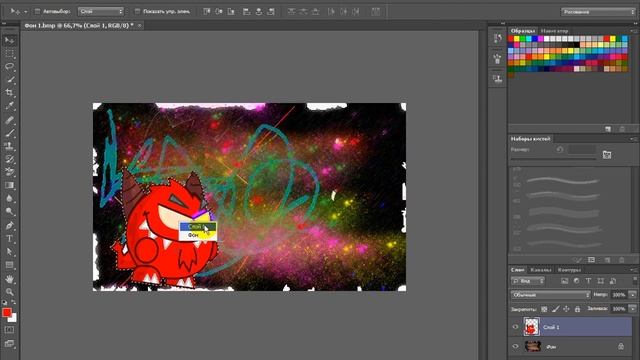Toggle lock transparent pixels
The width and height of the screenshot is (640, 360).
point(544,309)
